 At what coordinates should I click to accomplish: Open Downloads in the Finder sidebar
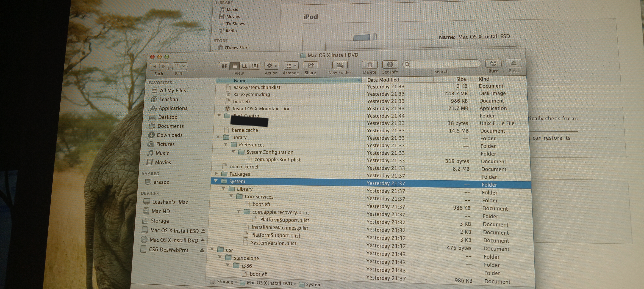165,135
